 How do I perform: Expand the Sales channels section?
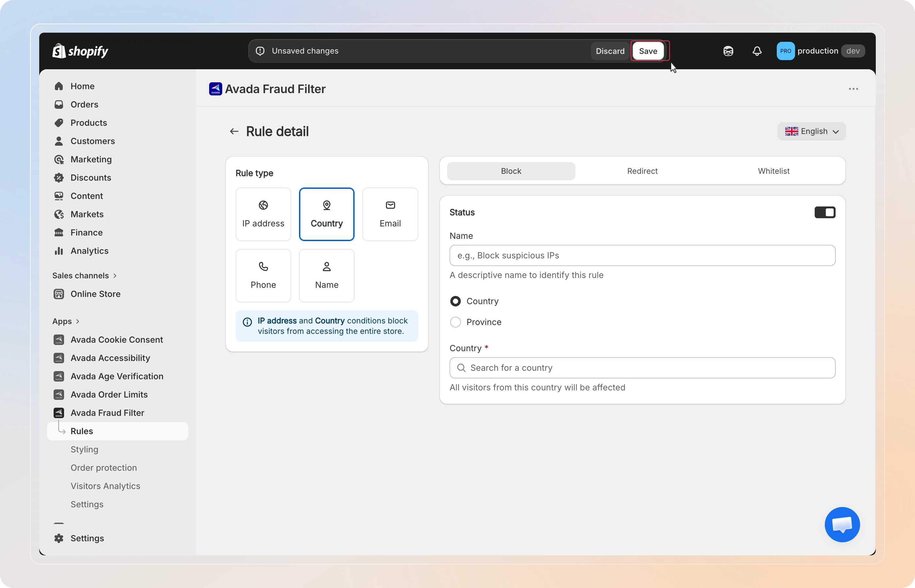[84, 276]
